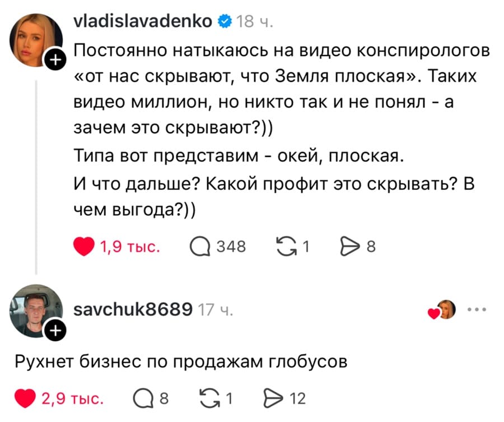Unlike vladislavadenko's post using the red heart
The width and height of the screenshot is (504, 422).
(83, 245)
